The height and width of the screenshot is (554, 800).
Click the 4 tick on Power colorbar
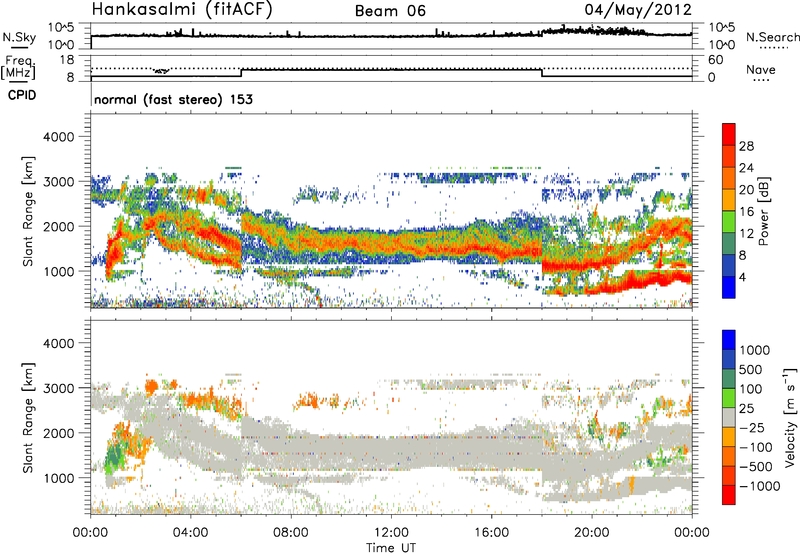point(743,278)
